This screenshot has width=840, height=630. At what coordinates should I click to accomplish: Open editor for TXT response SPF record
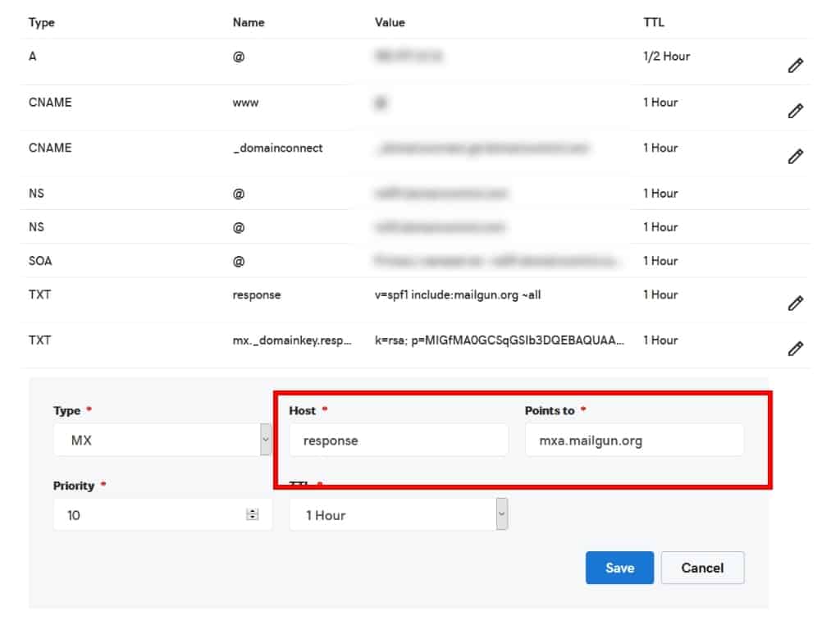(x=794, y=304)
